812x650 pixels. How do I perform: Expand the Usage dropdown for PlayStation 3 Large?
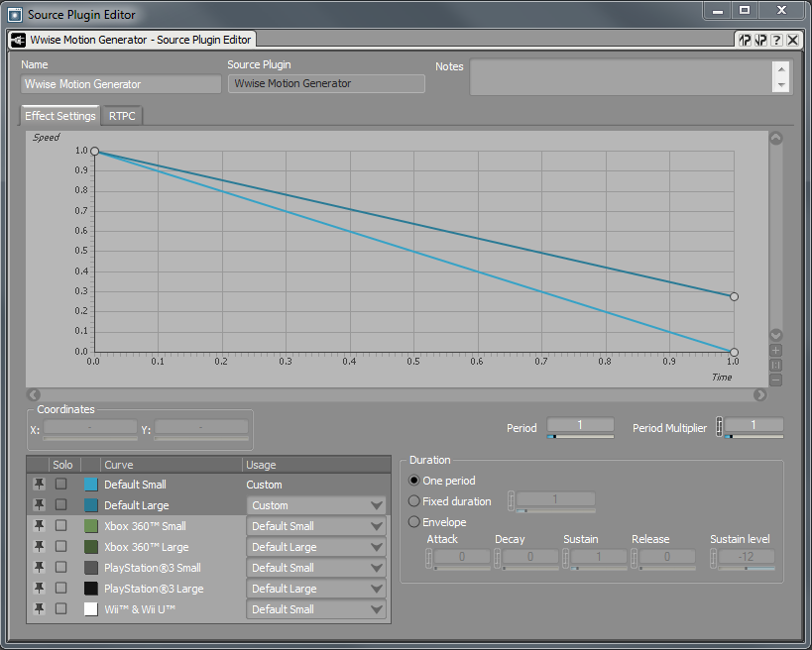coord(316,589)
